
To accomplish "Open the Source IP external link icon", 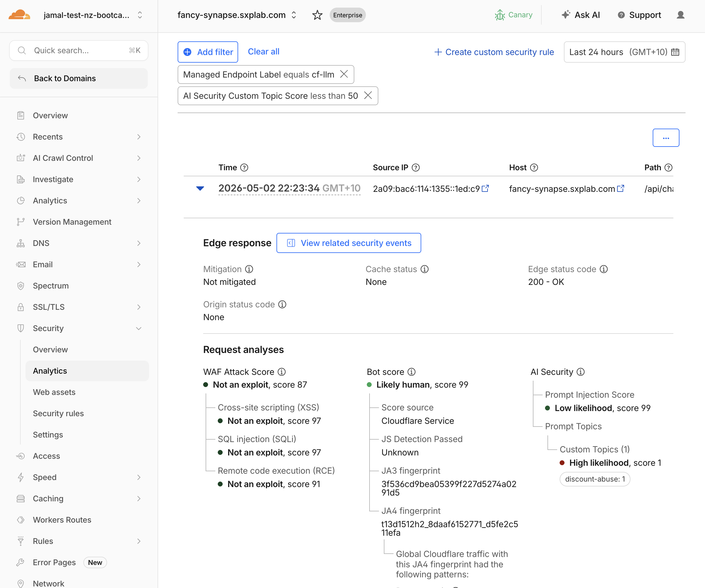I will [485, 189].
